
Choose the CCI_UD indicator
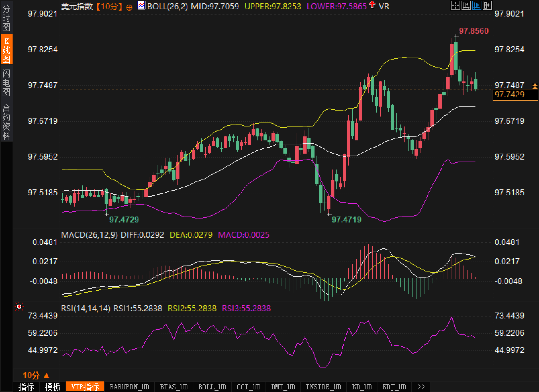[x=249, y=387]
